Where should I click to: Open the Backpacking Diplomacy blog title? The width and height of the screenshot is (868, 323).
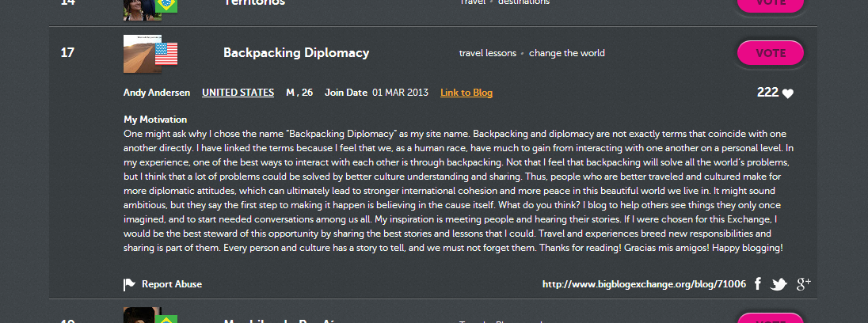click(x=296, y=53)
